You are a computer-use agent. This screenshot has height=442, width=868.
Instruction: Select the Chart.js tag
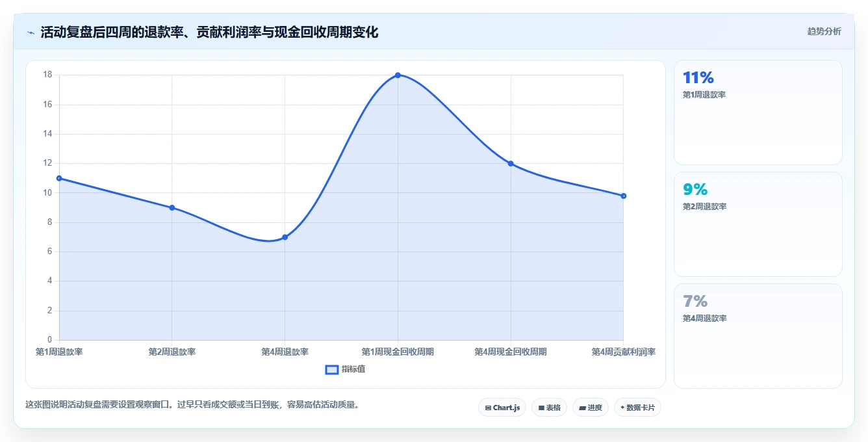point(502,408)
